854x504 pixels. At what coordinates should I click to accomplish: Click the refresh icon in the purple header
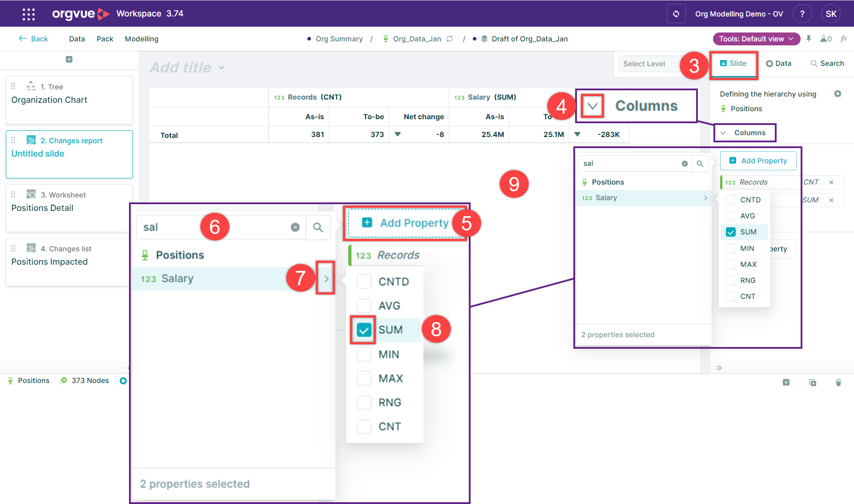(676, 14)
